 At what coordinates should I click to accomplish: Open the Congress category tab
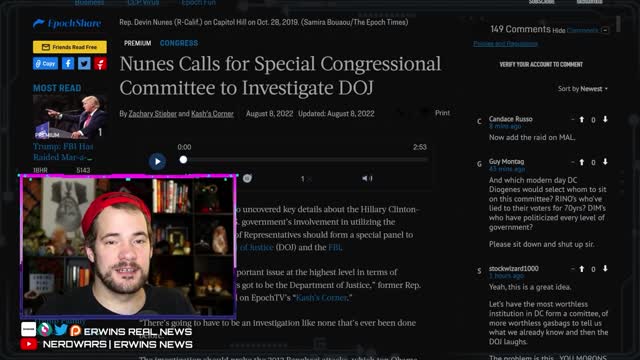coord(179,43)
